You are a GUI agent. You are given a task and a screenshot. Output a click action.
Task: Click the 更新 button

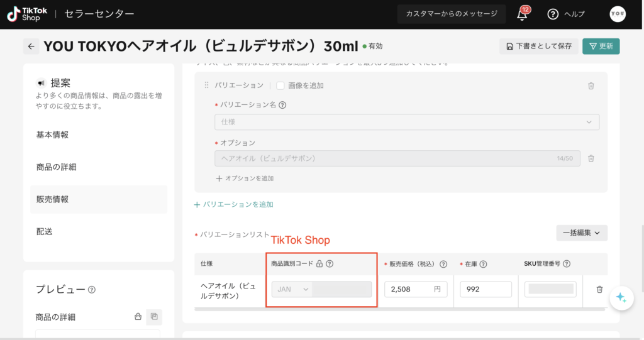(601, 47)
